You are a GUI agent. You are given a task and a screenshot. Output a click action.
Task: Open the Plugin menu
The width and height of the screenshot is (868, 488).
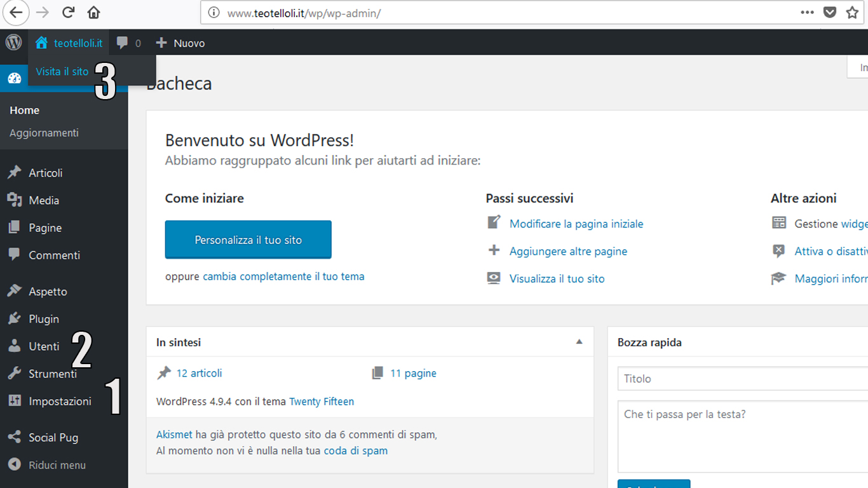pyautogui.click(x=43, y=319)
